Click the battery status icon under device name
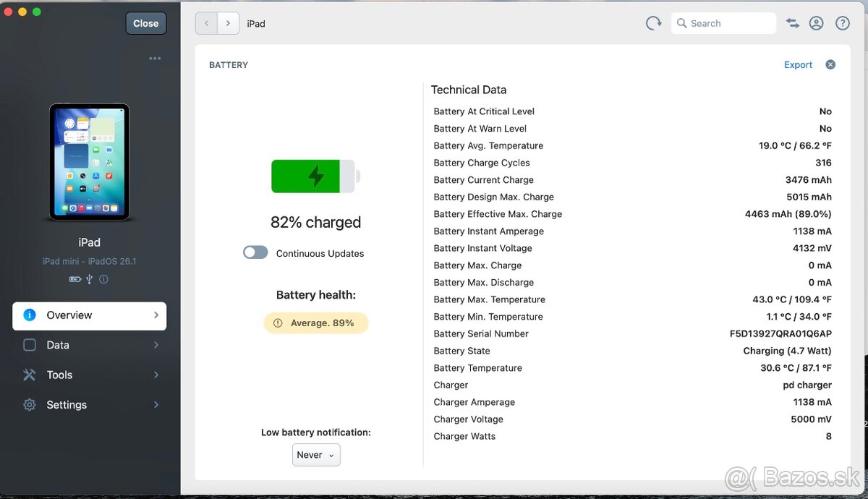The height and width of the screenshot is (499, 868). pos(75,279)
